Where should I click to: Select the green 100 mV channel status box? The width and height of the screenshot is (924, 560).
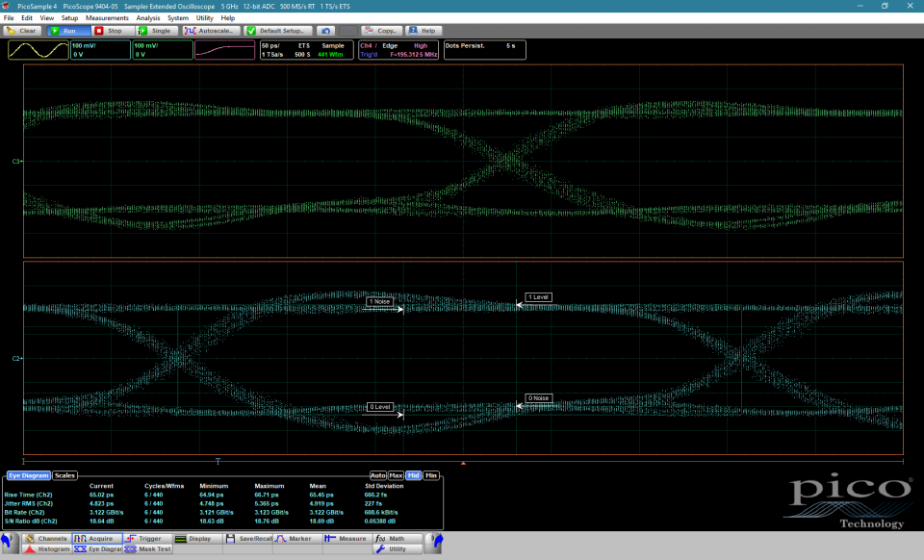pos(163,50)
